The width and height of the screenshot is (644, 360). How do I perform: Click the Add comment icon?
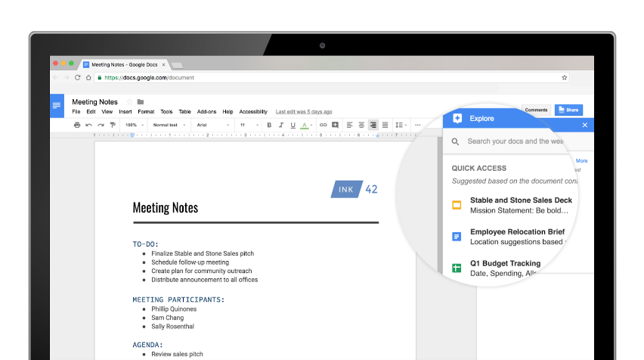(335, 125)
